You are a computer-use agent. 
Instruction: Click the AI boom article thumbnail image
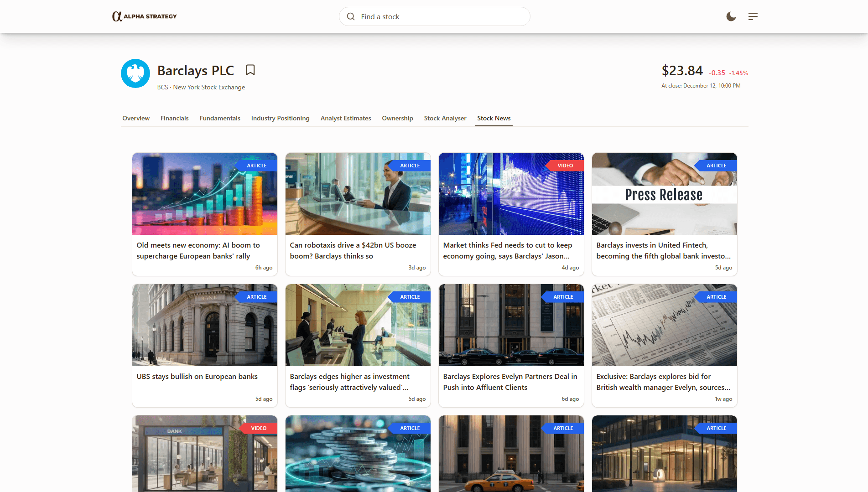coord(204,194)
